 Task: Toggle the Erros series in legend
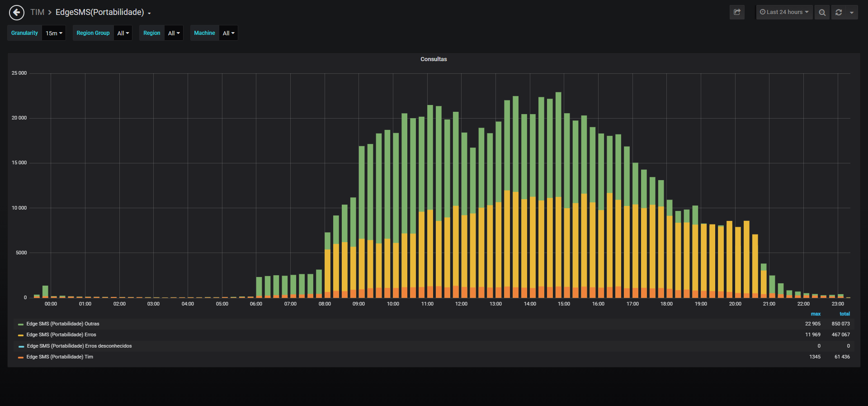[x=61, y=335]
